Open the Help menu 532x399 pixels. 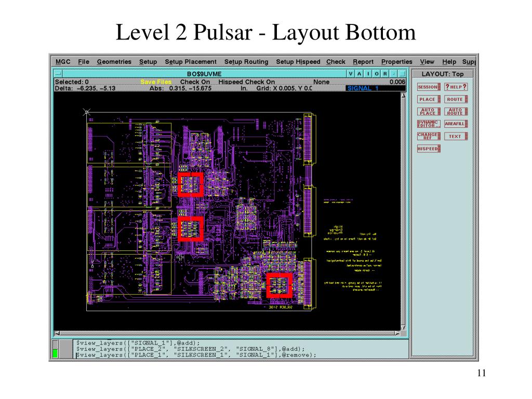coord(449,62)
